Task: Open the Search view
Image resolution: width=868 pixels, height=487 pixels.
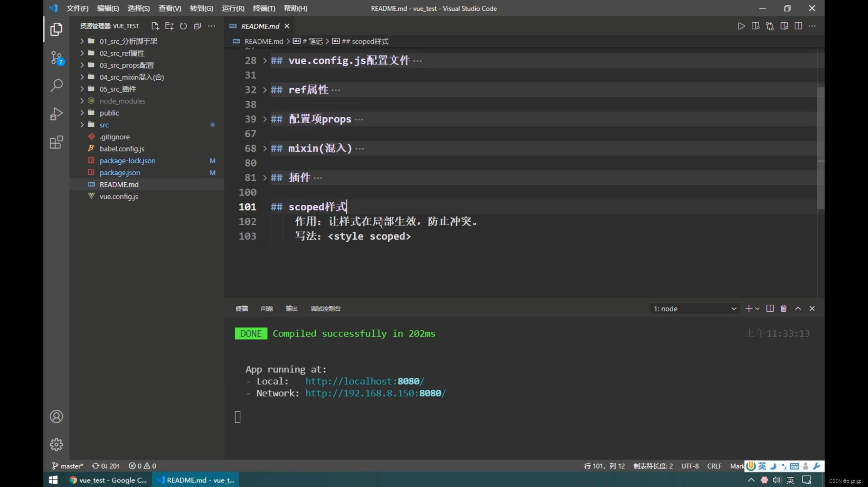Action: [56, 85]
